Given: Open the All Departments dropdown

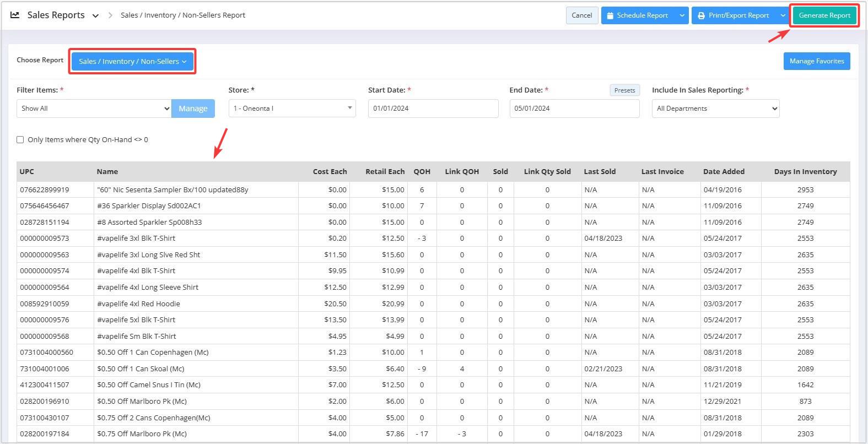Looking at the screenshot, I should point(715,109).
